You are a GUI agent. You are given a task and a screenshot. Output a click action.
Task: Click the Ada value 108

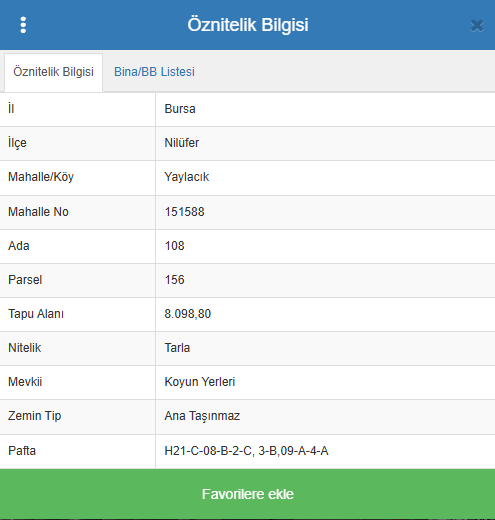174,246
